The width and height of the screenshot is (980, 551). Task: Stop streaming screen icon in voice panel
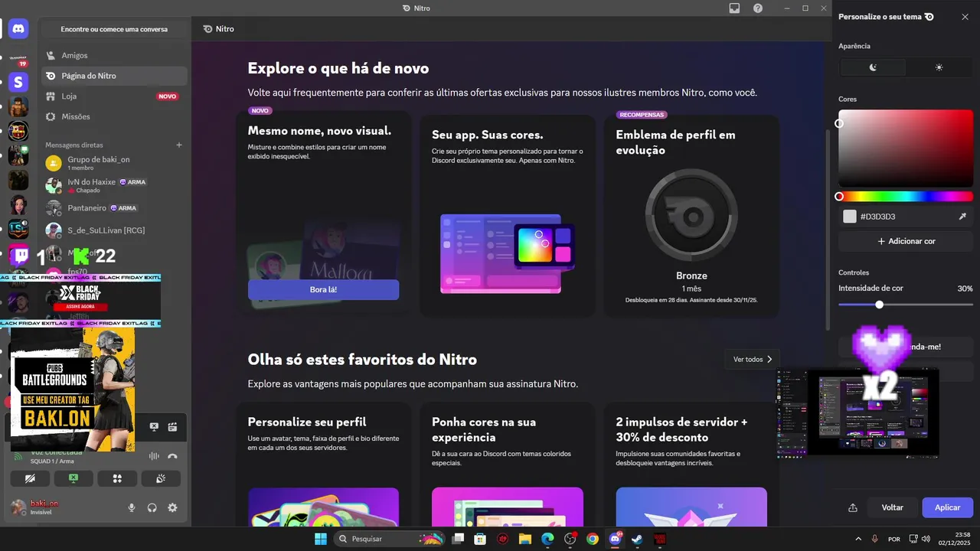point(154,427)
